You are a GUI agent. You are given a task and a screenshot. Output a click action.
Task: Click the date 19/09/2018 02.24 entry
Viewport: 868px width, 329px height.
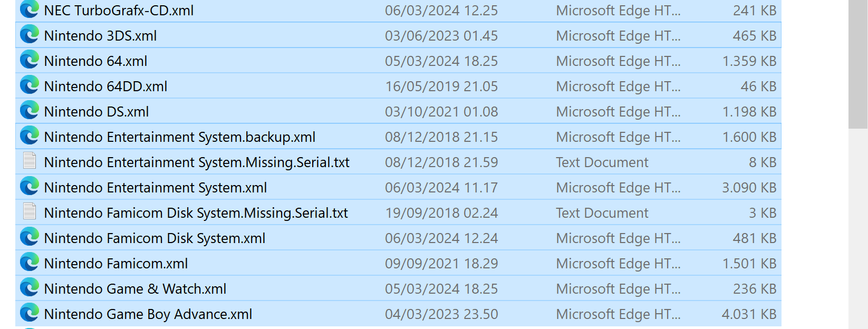pyautogui.click(x=441, y=213)
